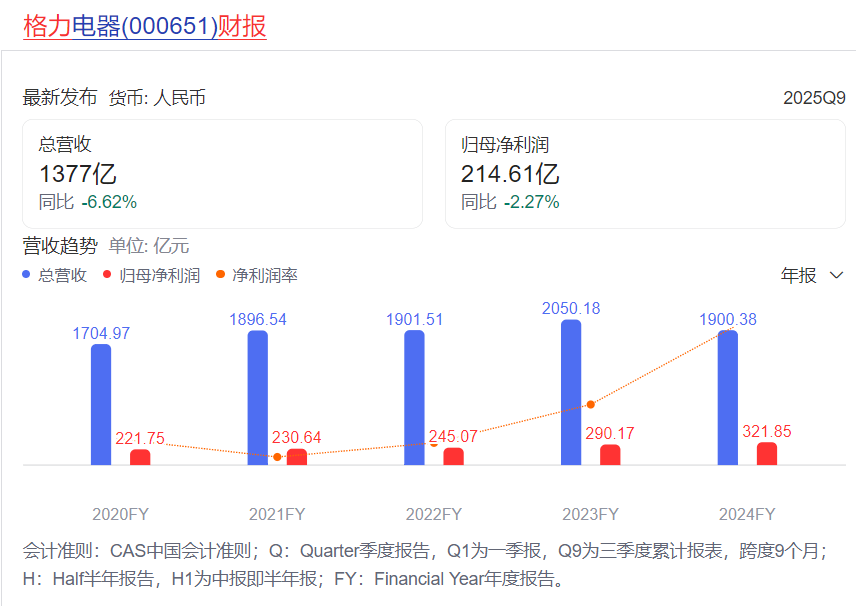856x606 pixels.
Task: Select the 2021FY blue revenue bar
Action: [258, 398]
